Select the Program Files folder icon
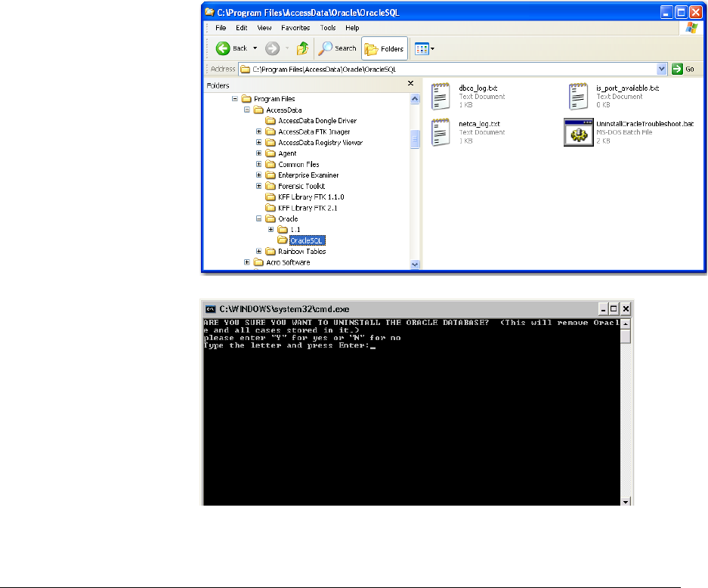Screen dimensions: 708x588 tap(246, 98)
